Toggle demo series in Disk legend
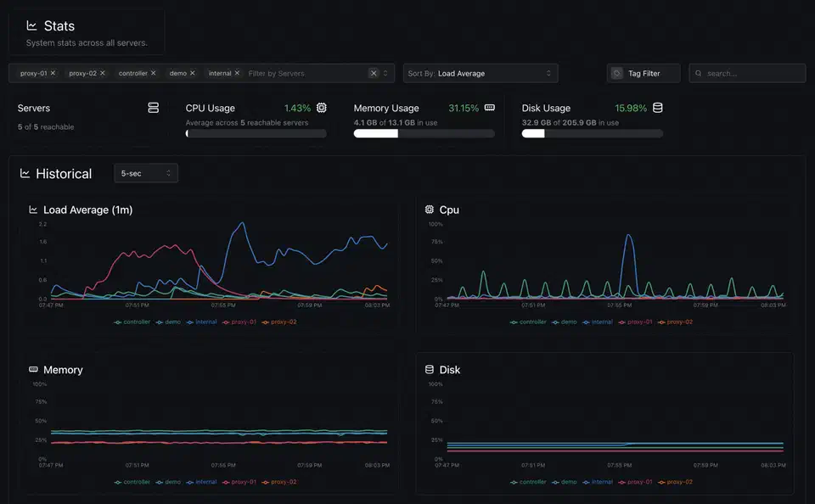Image resolution: width=815 pixels, height=504 pixels. tap(564, 482)
